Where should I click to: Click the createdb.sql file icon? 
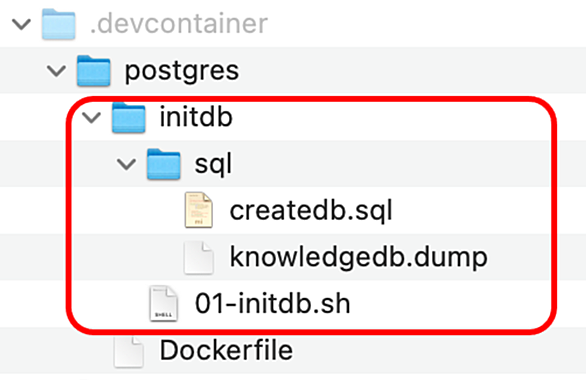click(199, 210)
